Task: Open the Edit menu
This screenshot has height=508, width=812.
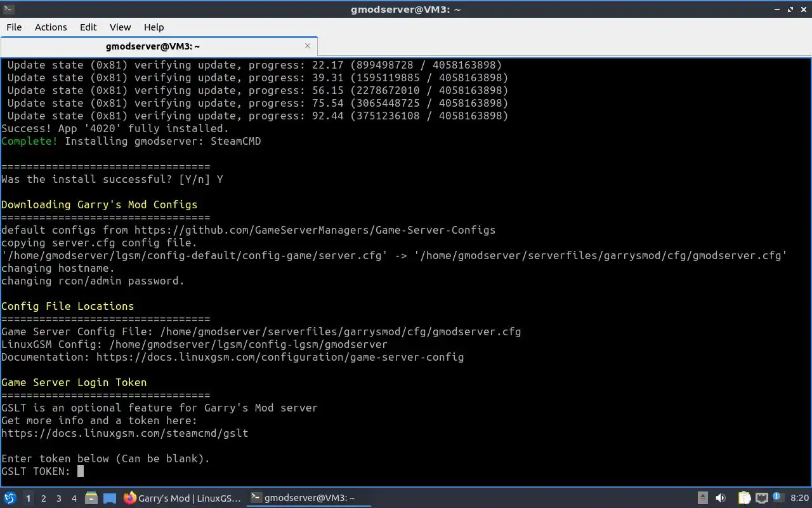Action: 88,27
